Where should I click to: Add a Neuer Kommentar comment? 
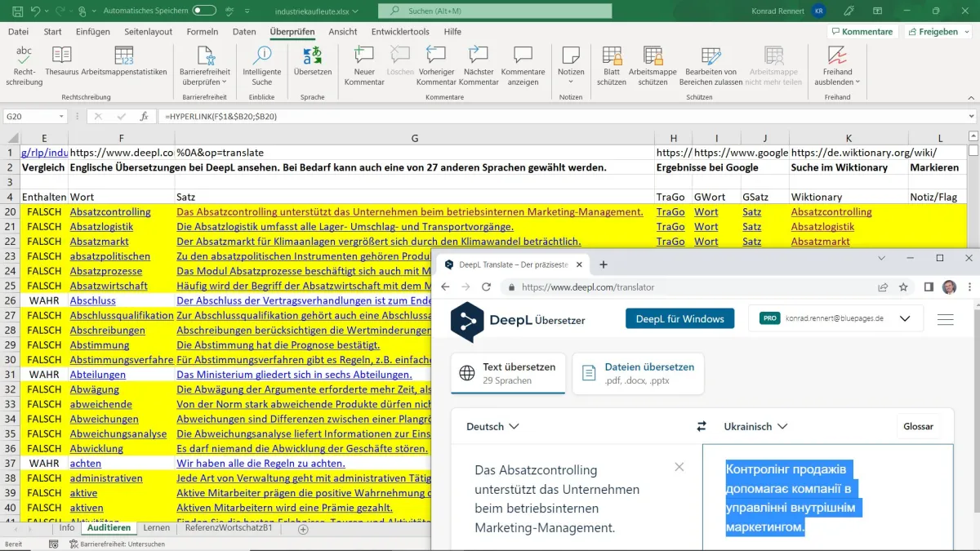[364, 65]
